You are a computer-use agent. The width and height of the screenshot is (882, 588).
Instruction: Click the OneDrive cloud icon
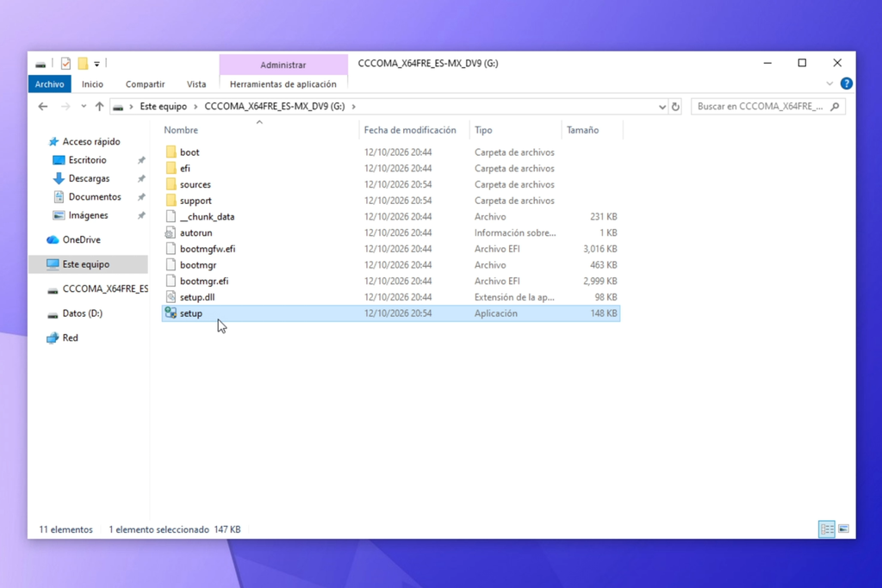tap(53, 239)
